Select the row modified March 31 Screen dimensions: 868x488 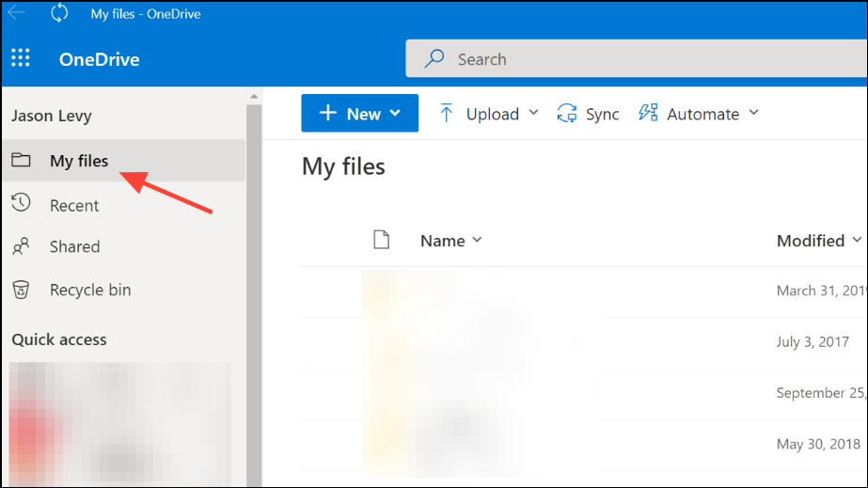pyautogui.click(x=584, y=291)
